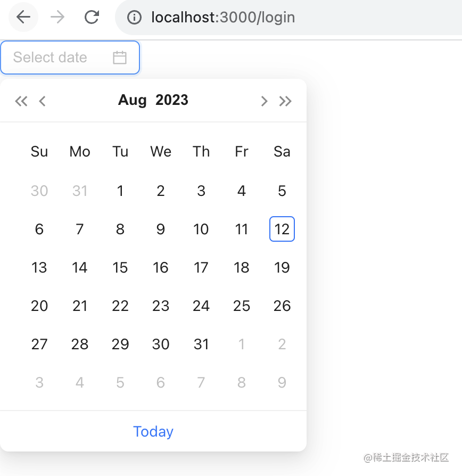Click the browser forward arrow
Viewport: 462px width, 476px height.
point(57,17)
